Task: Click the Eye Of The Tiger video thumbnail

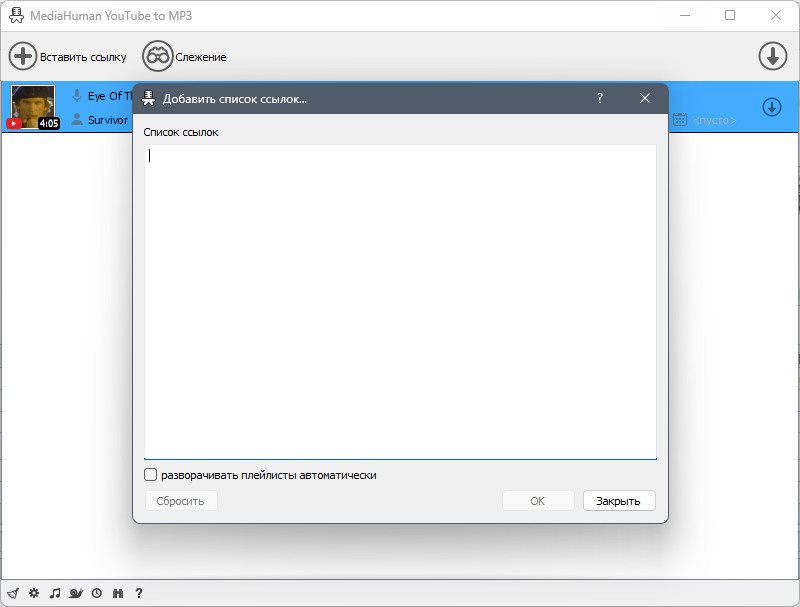Action: [x=33, y=107]
